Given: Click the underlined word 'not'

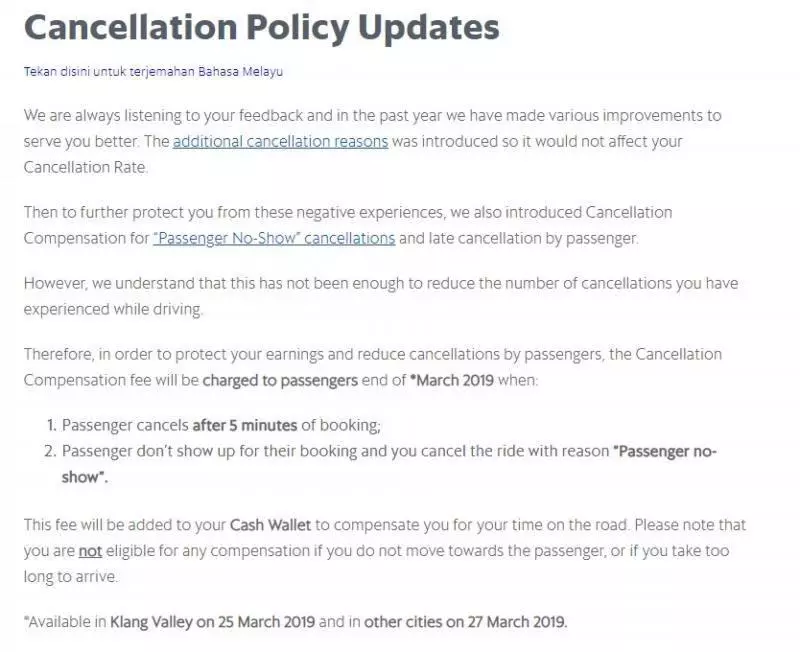Looking at the screenshot, I should [x=90, y=551].
